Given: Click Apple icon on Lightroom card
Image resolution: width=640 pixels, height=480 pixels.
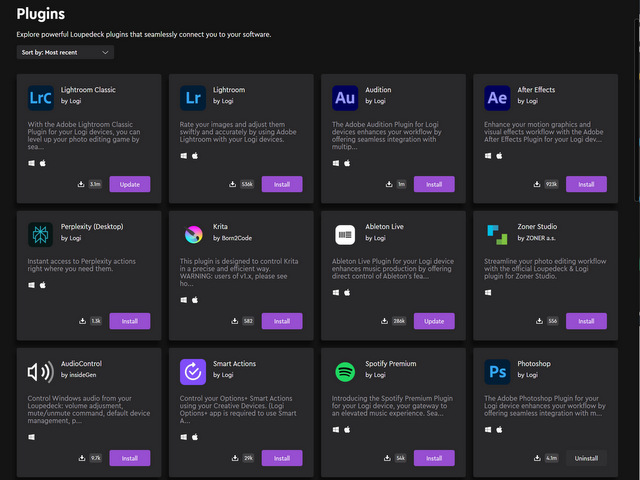Looking at the screenshot, I should (x=195, y=156).
